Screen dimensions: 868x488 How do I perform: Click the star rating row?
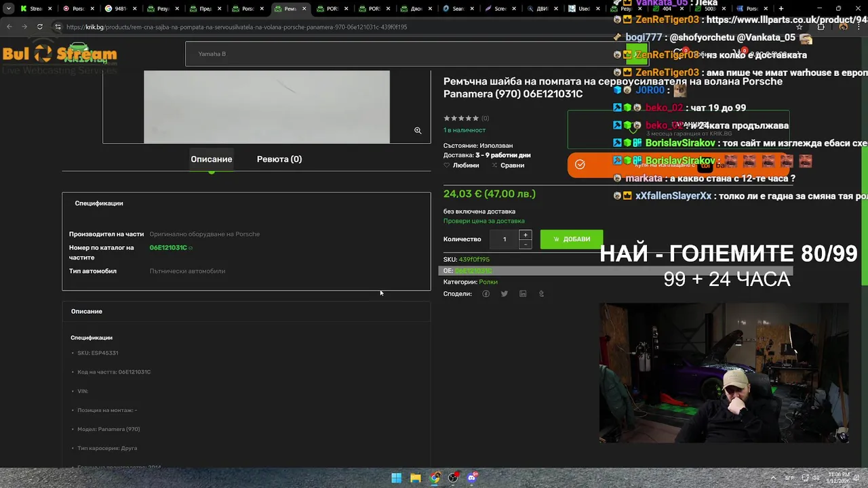pos(461,118)
